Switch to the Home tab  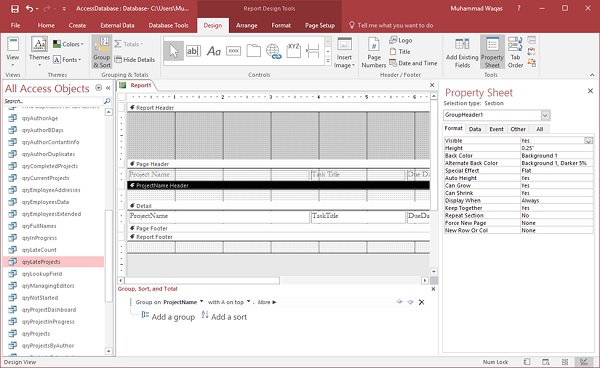46,25
